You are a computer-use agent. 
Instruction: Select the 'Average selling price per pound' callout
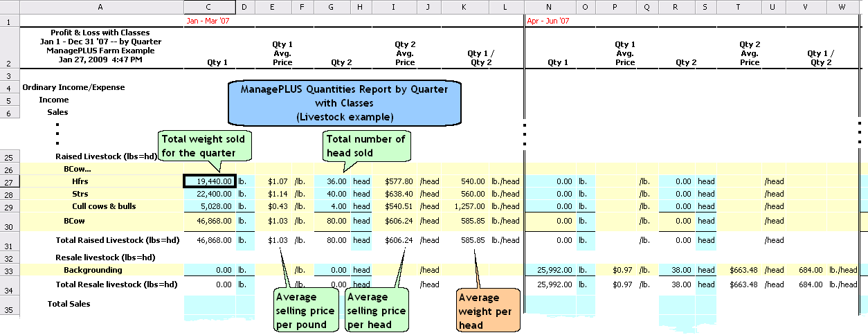pyautogui.click(x=304, y=309)
